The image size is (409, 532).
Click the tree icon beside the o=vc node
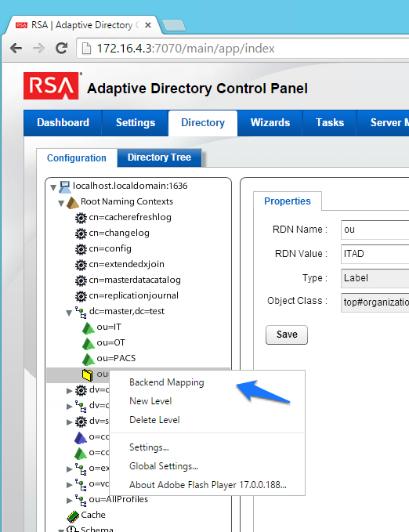(x=81, y=484)
